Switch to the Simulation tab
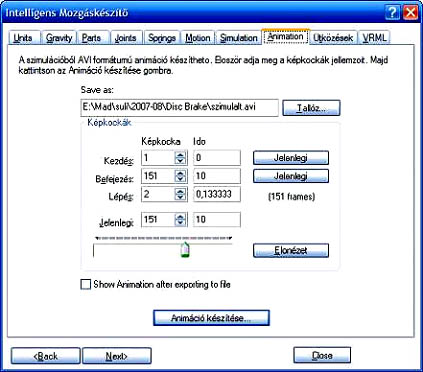Image resolution: width=423 pixels, height=372 pixels. [239, 38]
